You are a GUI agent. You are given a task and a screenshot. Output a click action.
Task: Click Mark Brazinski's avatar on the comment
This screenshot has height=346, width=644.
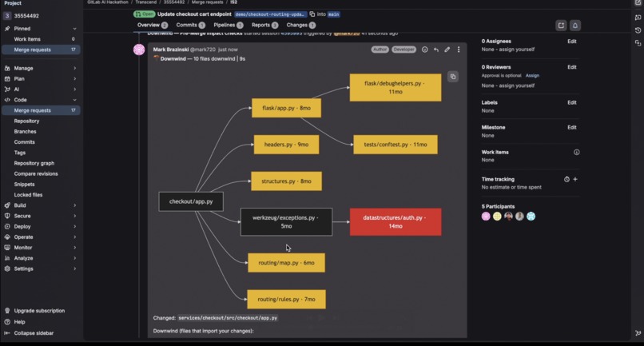(x=139, y=50)
